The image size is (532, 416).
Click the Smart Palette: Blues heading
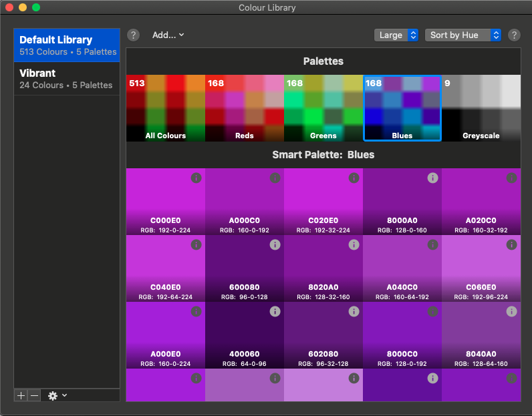coord(323,155)
